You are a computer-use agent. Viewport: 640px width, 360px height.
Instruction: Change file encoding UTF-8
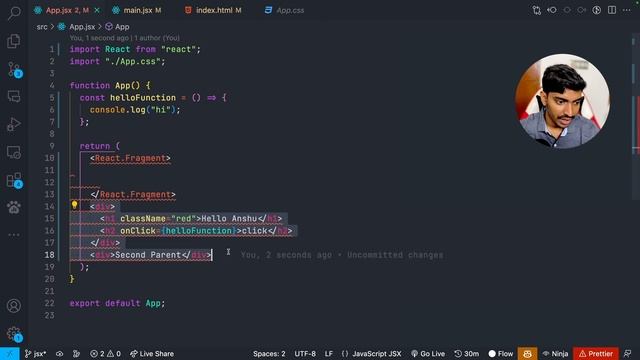(305, 353)
